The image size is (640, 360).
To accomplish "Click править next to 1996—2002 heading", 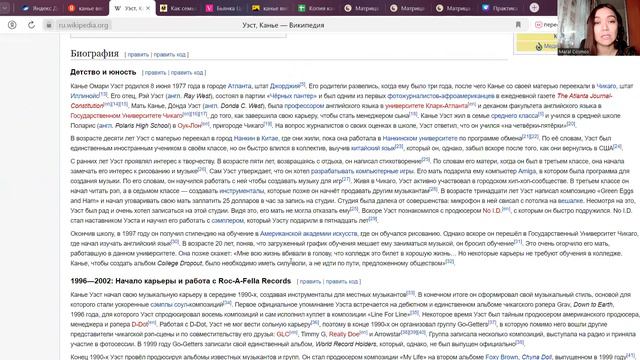I will pyautogui.click(x=310, y=282).
